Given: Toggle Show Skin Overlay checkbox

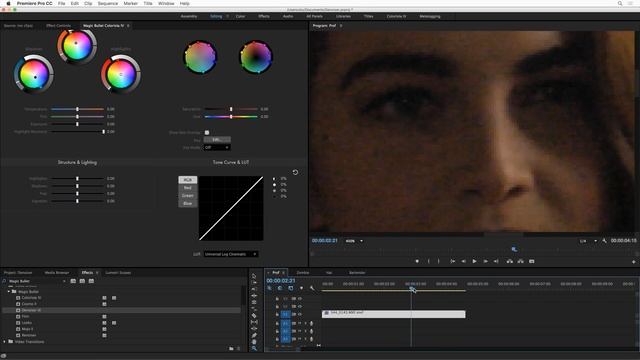Looking at the screenshot, I should (207, 133).
